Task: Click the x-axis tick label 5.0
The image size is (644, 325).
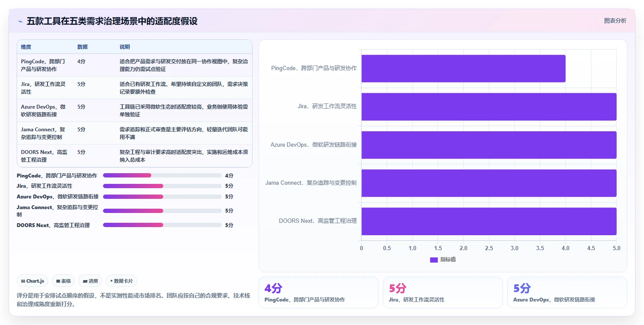Action: click(x=616, y=248)
